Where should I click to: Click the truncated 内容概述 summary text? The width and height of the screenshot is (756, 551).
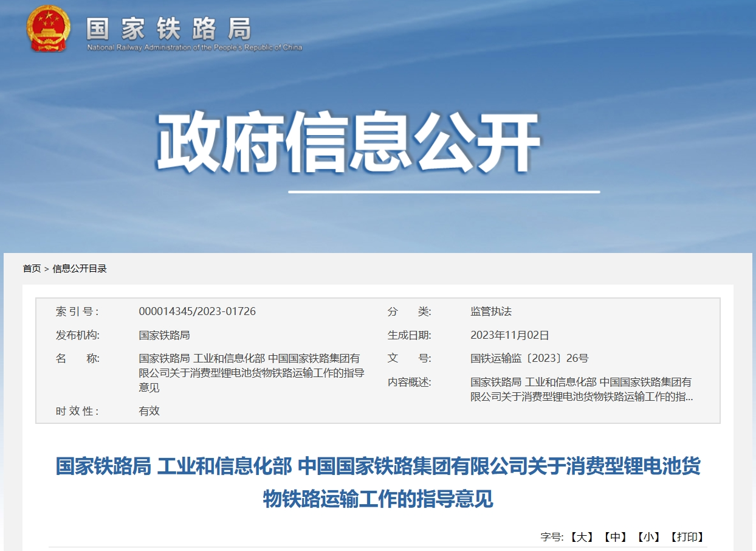point(580,389)
